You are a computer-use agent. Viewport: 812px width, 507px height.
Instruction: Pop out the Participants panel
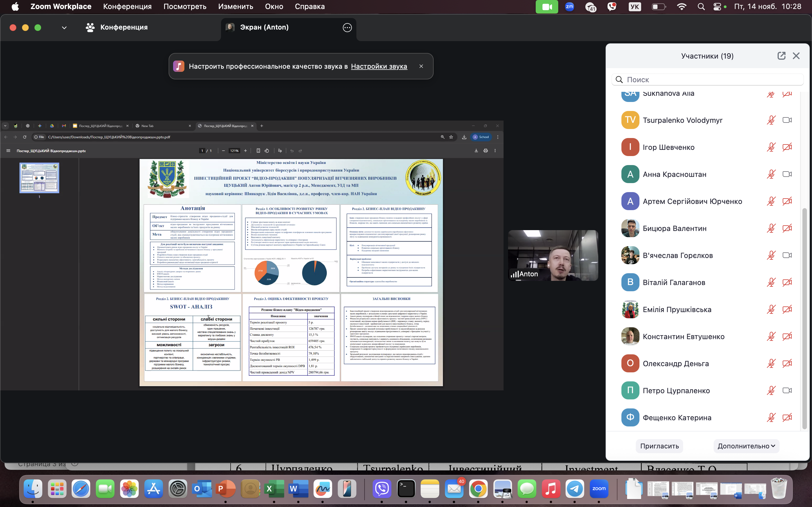[781, 56]
